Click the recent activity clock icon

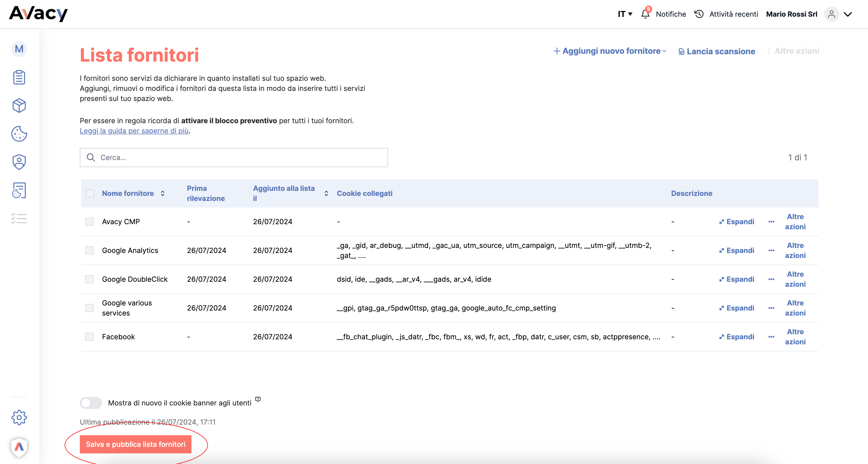(x=699, y=14)
